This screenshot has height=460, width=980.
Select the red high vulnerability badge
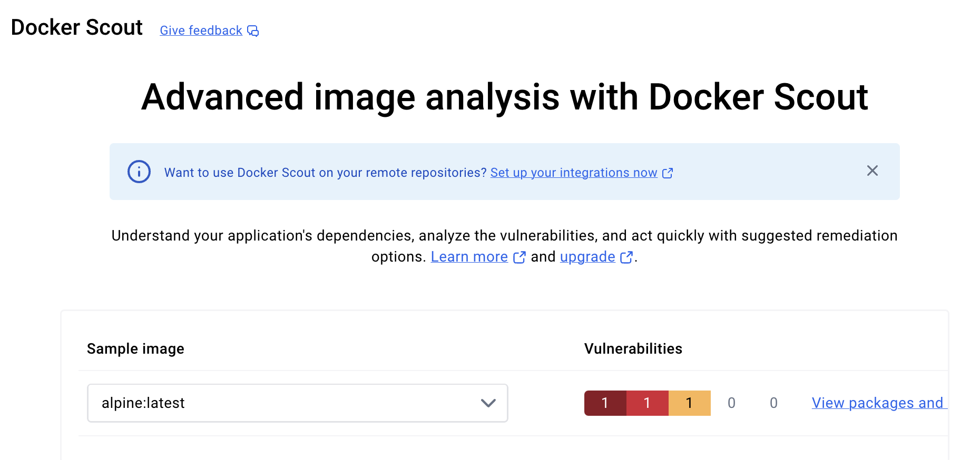click(648, 403)
